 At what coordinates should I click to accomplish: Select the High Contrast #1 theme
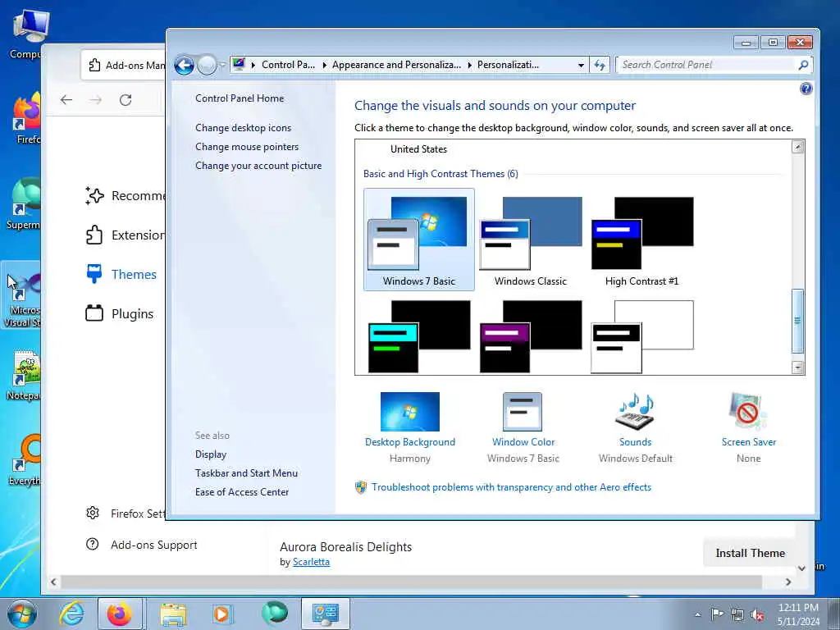coord(641,240)
